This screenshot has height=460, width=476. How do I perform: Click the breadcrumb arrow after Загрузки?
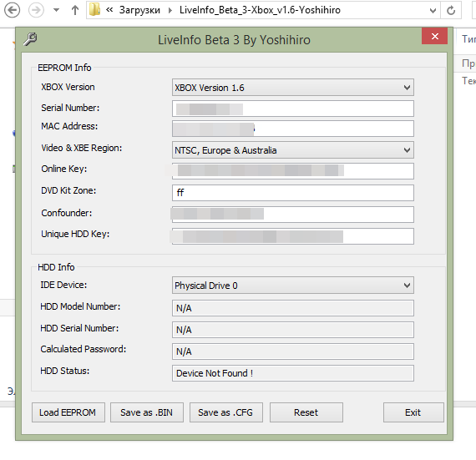tap(170, 11)
